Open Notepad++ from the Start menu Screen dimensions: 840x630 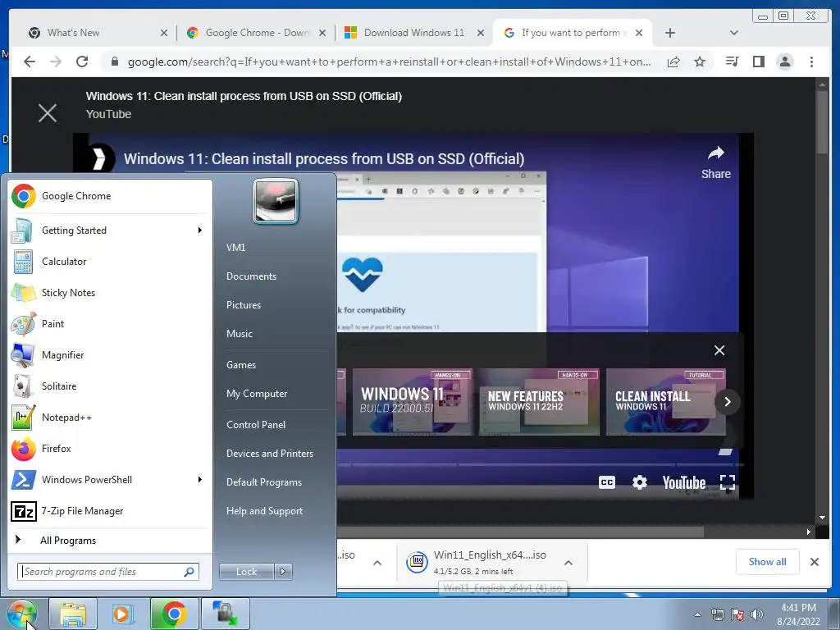(110, 418)
